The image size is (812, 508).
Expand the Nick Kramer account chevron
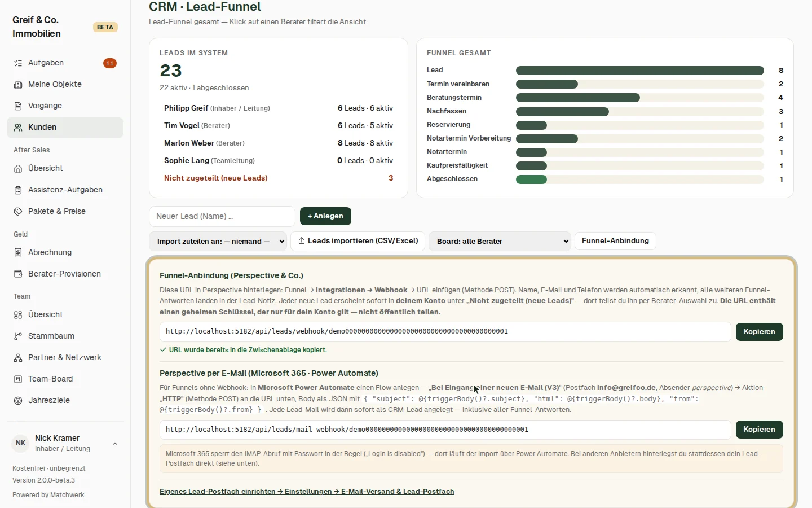(115, 444)
